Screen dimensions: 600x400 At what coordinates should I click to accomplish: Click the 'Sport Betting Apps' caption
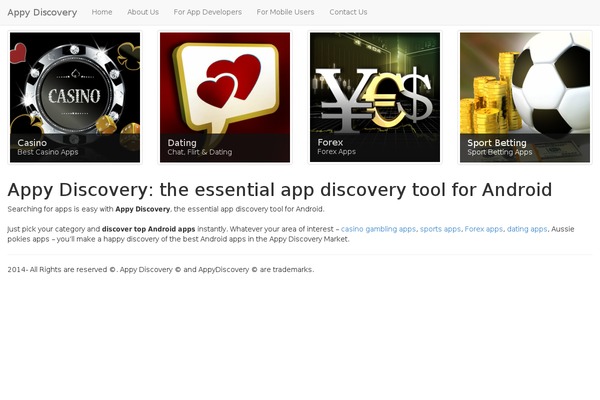point(500,152)
